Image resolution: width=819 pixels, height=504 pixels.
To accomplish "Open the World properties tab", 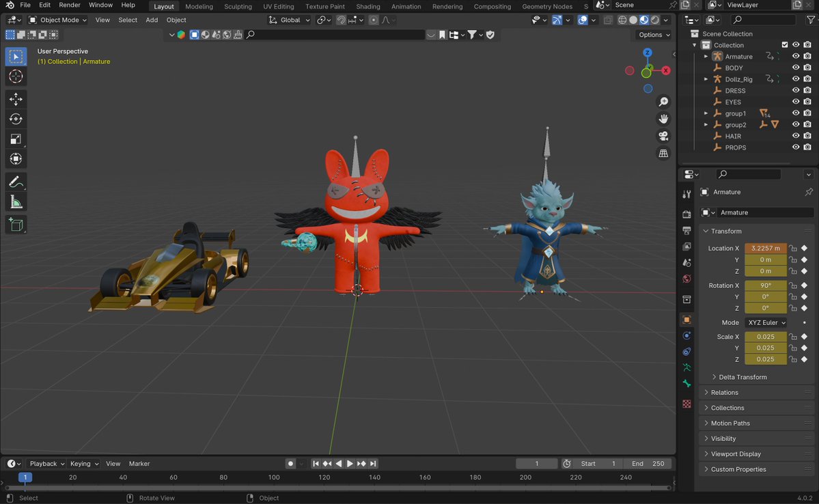I will [687, 279].
